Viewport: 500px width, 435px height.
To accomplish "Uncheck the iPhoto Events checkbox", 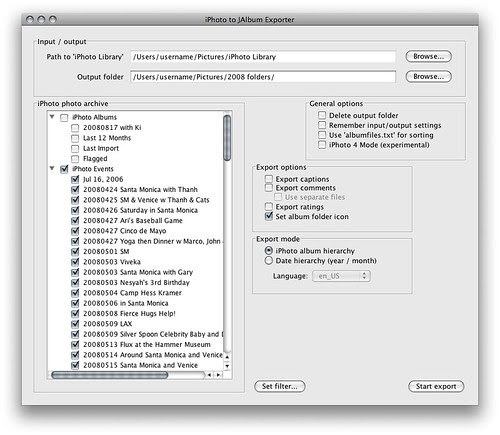I will point(64,169).
